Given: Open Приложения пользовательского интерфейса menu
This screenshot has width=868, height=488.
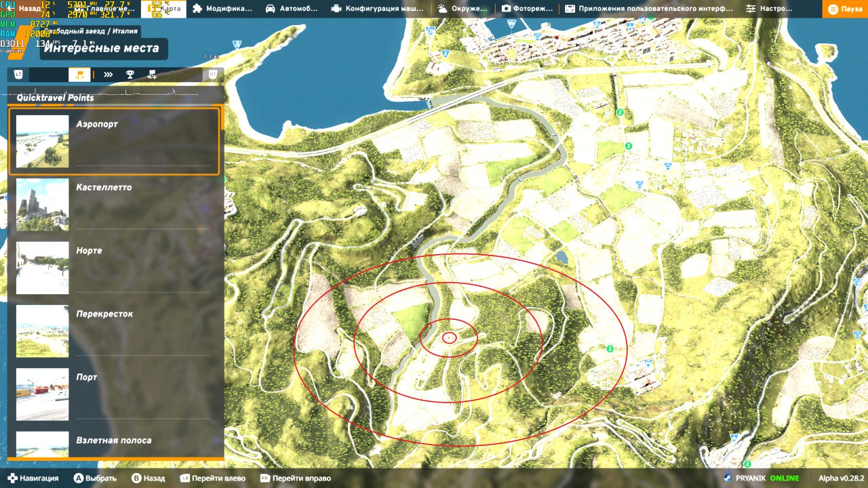Looking at the screenshot, I should coord(649,9).
